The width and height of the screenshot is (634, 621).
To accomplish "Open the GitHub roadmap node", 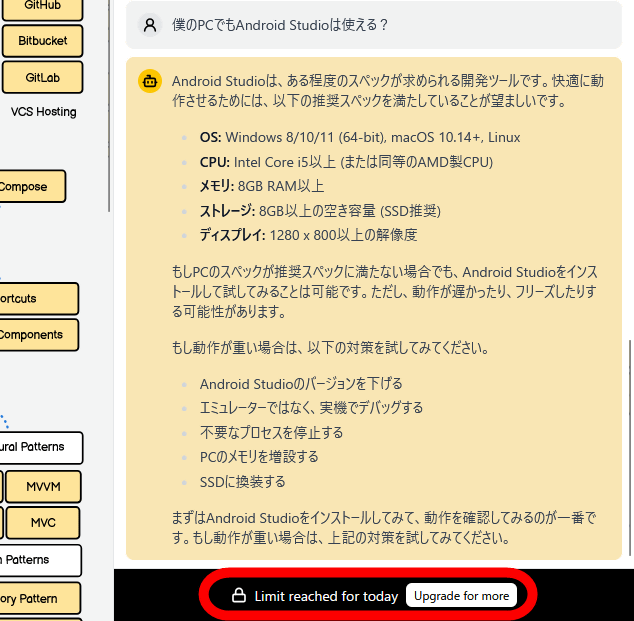I will tap(42, 7).
